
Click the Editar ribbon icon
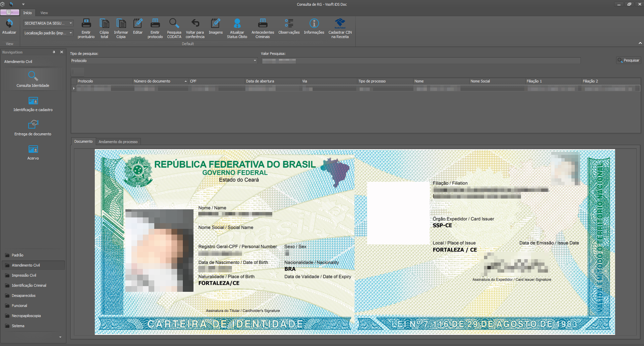[x=138, y=24]
